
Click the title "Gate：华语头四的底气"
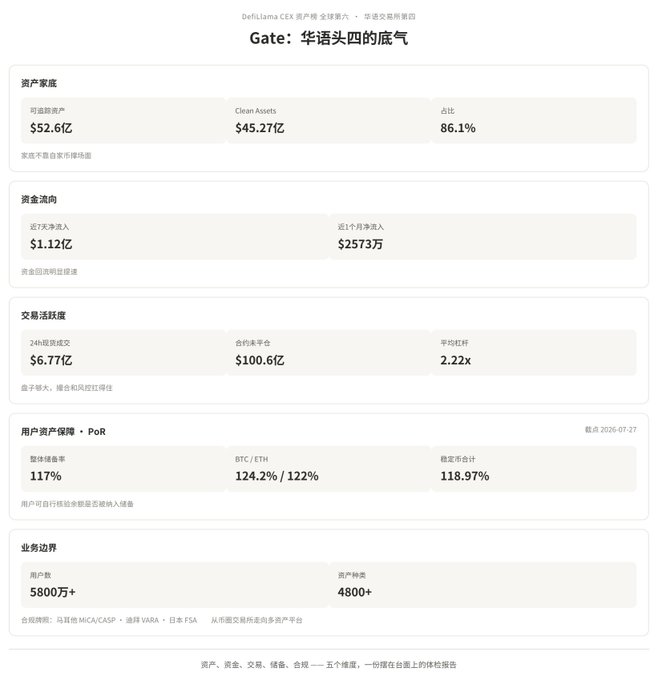tap(329, 38)
